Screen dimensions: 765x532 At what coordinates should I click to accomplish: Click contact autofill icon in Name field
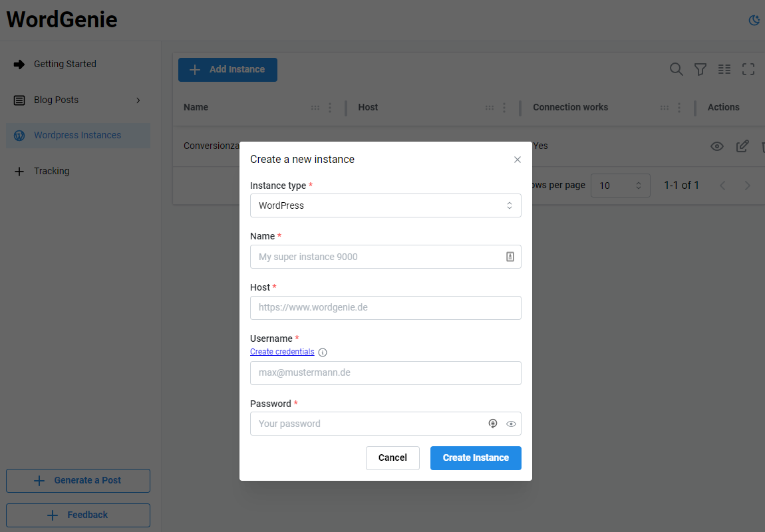(510, 257)
